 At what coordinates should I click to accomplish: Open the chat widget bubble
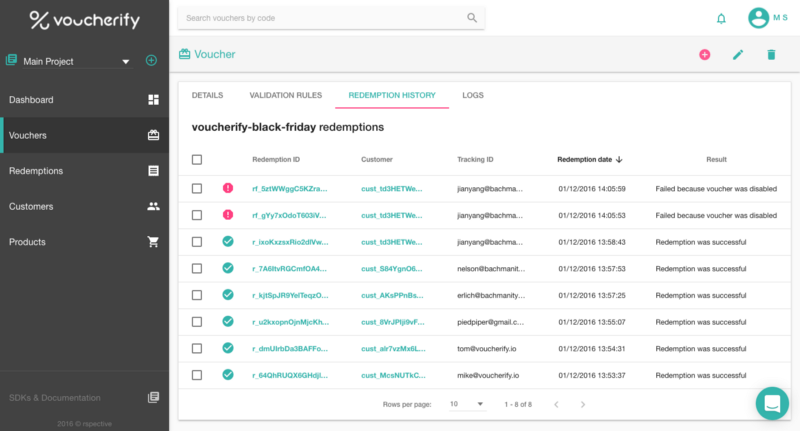[x=772, y=403]
